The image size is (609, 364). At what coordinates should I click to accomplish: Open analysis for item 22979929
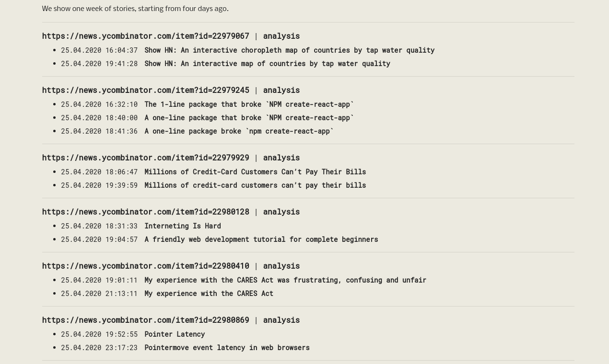click(x=281, y=158)
